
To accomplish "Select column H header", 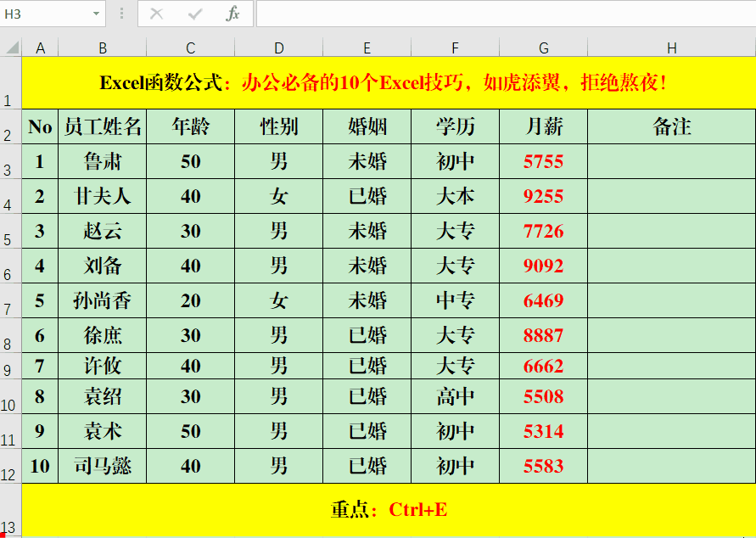I will pyautogui.click(x=671, y=48).
